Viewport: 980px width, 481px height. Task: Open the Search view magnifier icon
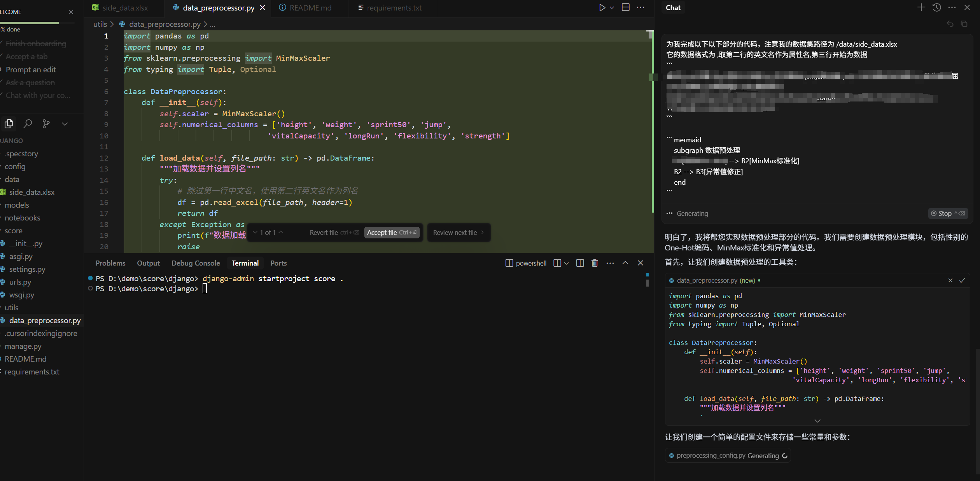[x=28, y=124]
